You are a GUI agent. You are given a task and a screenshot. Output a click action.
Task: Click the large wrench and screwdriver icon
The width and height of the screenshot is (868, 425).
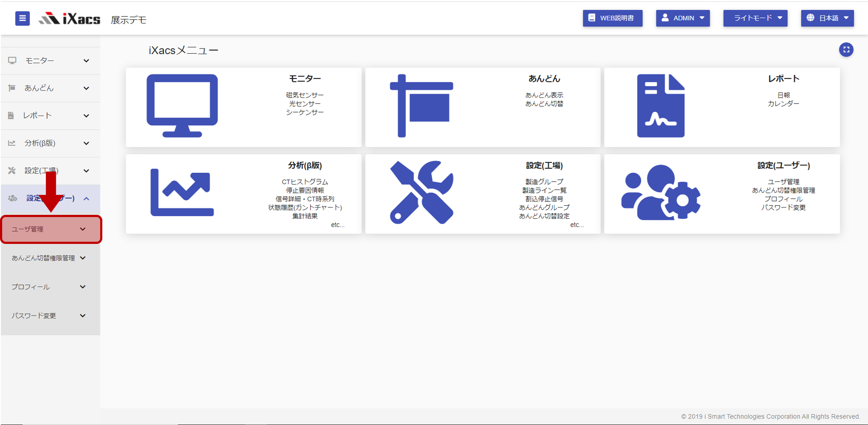coord(421,192)
